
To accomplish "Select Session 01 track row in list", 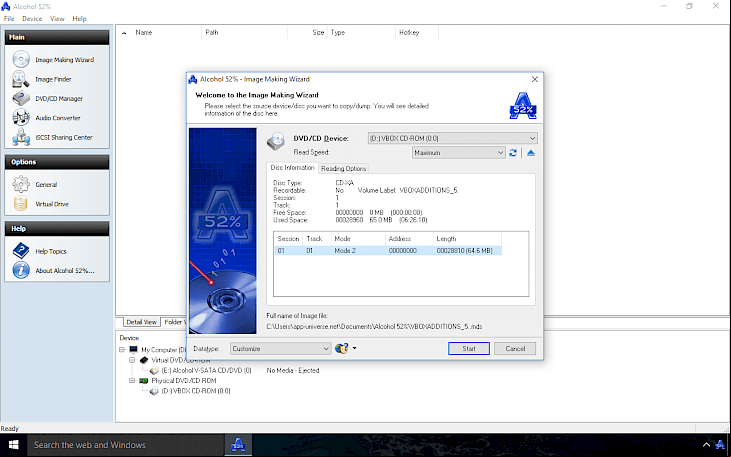I will [x=388, y=251].
